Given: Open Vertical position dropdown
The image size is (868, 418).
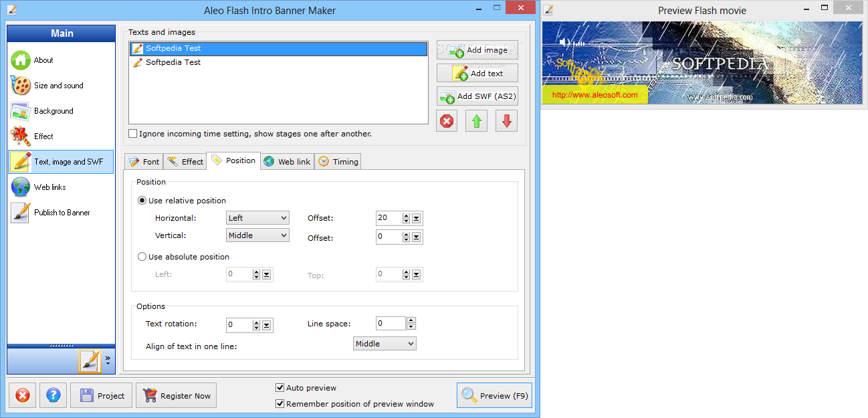Looking at the screenshot, I should click(x=257, y=235).
